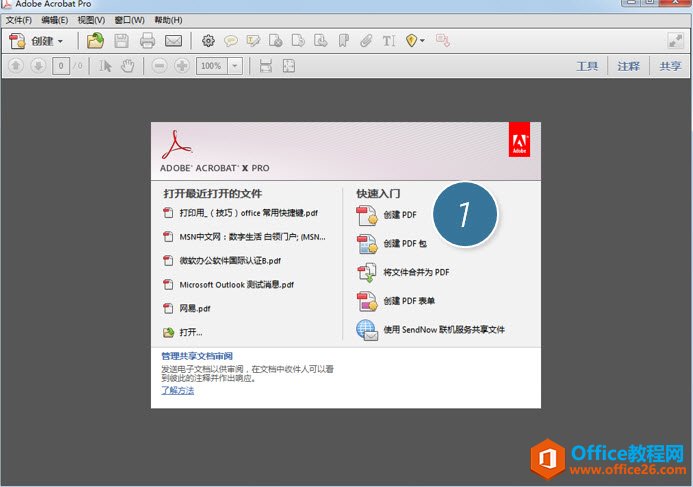Click the page with clock-arrow icon
Viewport: 693px width, 487px height.
tap(321, 41)
